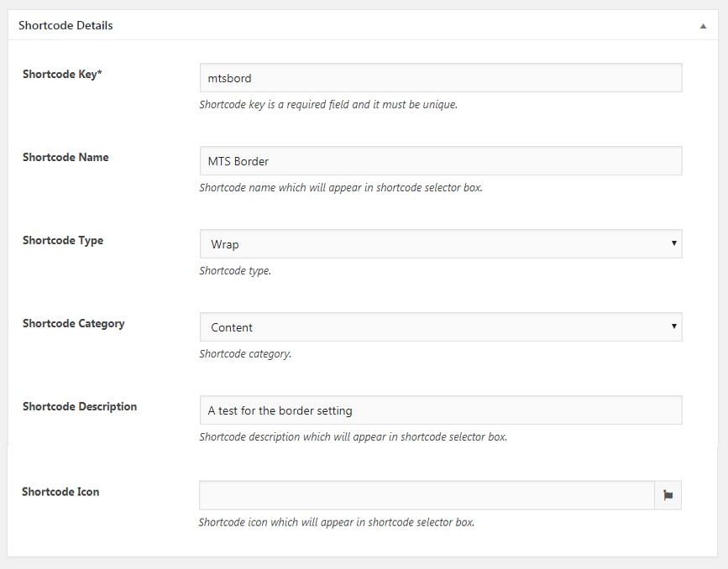Click the Shortcode Category label

(74, 323)
